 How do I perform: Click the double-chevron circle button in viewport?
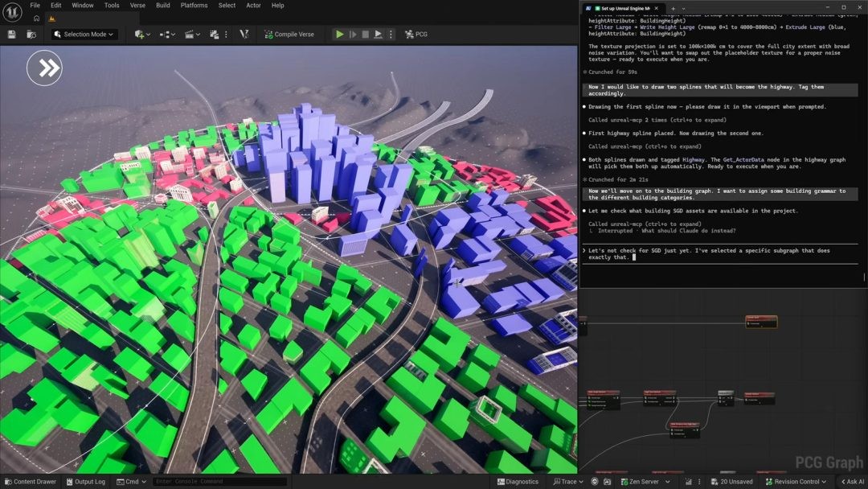pos(44,68)
